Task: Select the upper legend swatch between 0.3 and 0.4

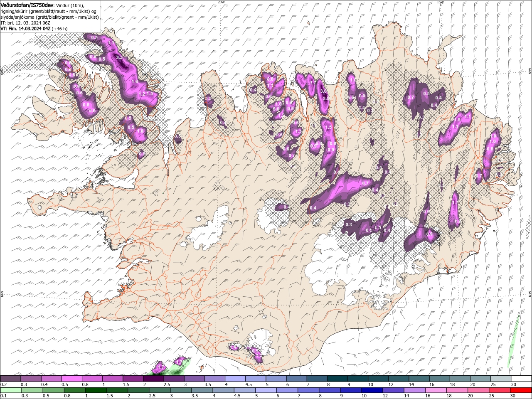Action: (x=31, y=379)
